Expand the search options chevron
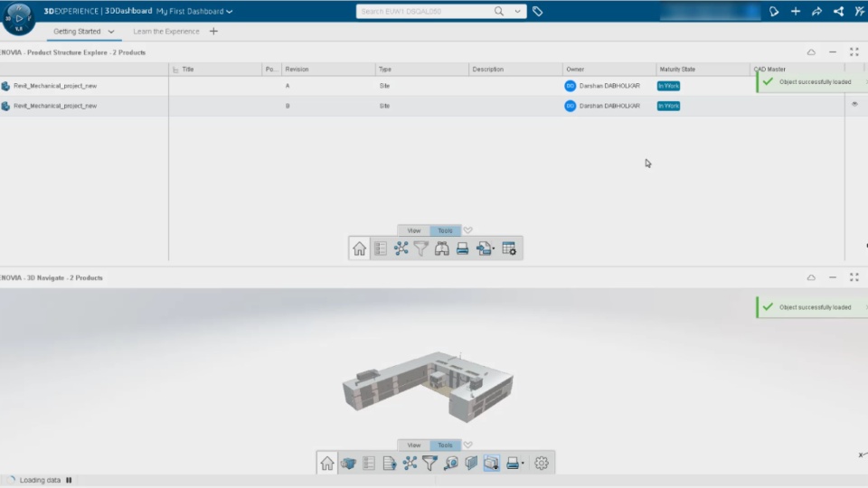Image resolution: width=868 pixels, height=488 pixels. tap(517, 11)
